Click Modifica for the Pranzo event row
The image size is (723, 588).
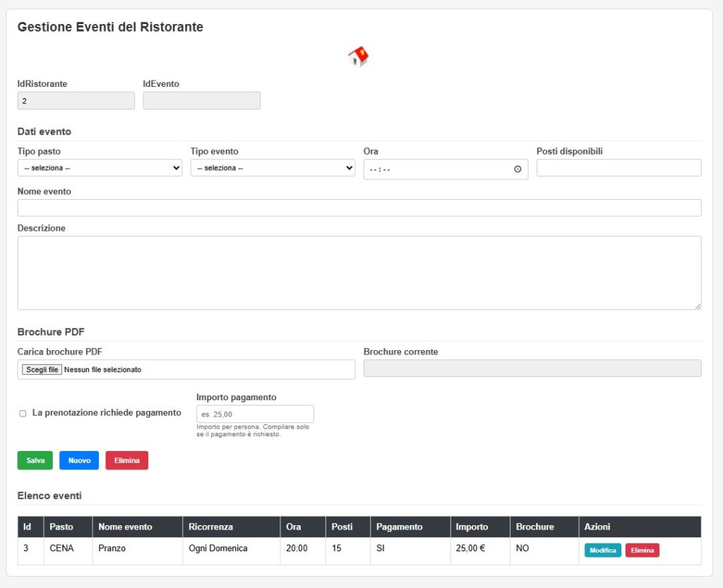pyautogui.click(x=602, y=551)
